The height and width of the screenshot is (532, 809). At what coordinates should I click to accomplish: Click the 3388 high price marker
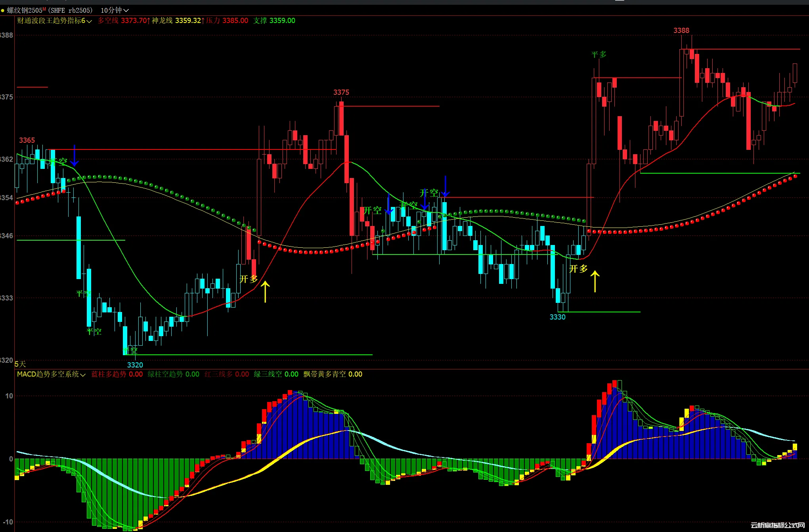[x=681, y=31]
